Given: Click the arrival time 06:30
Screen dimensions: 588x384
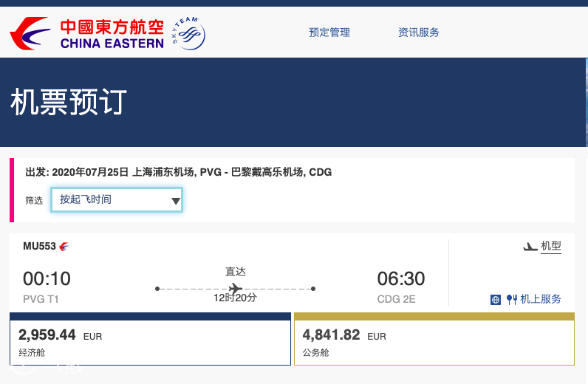Looking at the screenshot, I should click(x=401, y=278).
